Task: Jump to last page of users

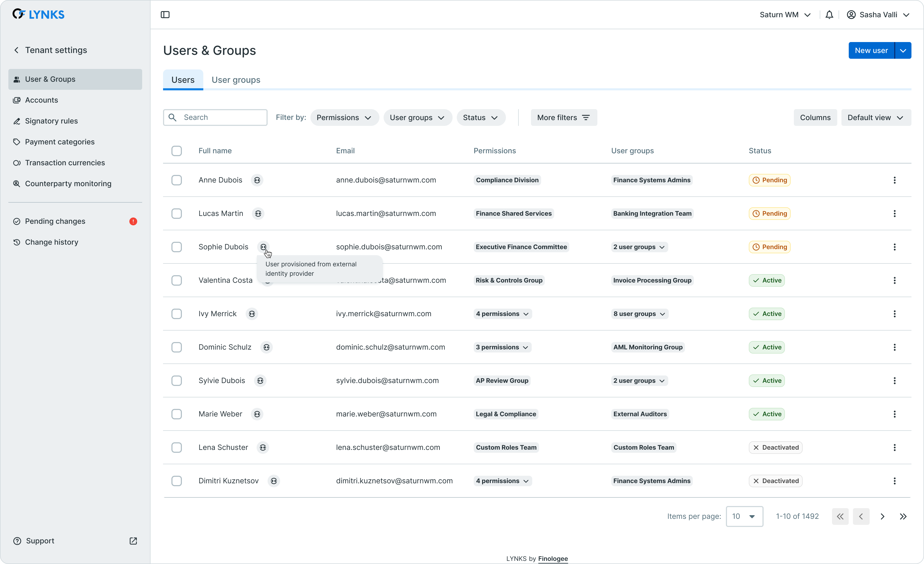Action: [903, 516]
